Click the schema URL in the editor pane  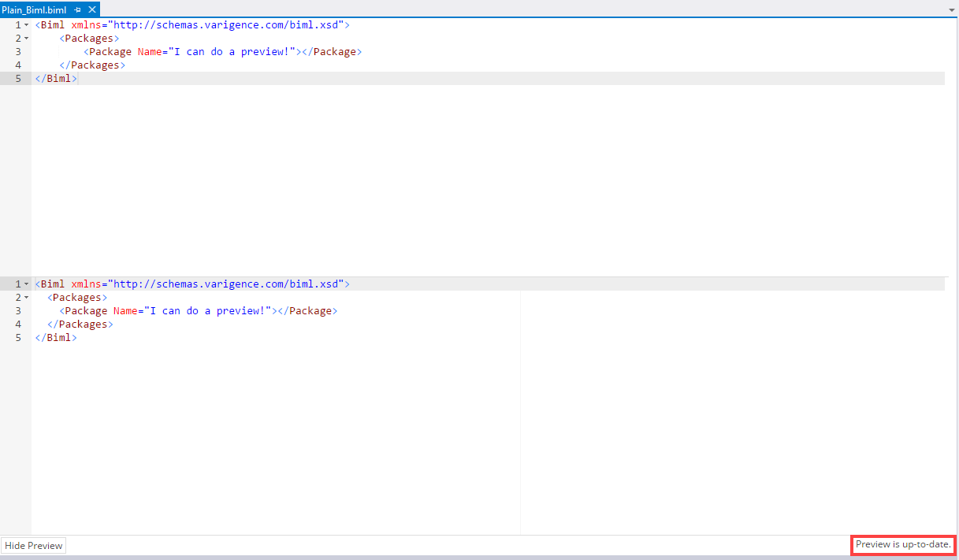pyautogui.click(x=226, y=25)
